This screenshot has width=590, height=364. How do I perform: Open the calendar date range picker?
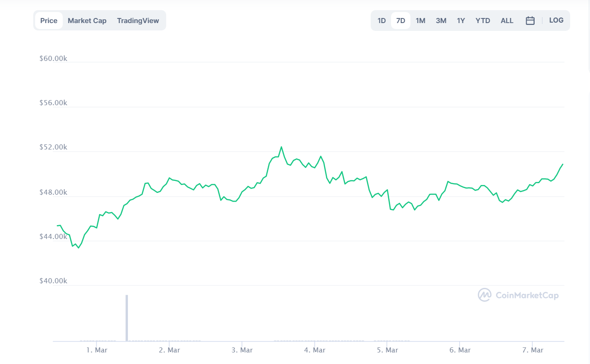click(530, 21)
